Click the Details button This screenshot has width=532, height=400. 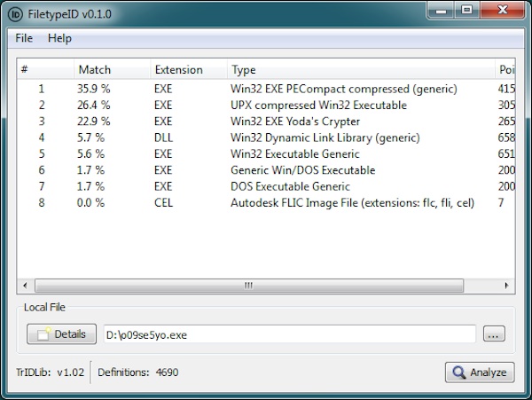pos(62,334)
